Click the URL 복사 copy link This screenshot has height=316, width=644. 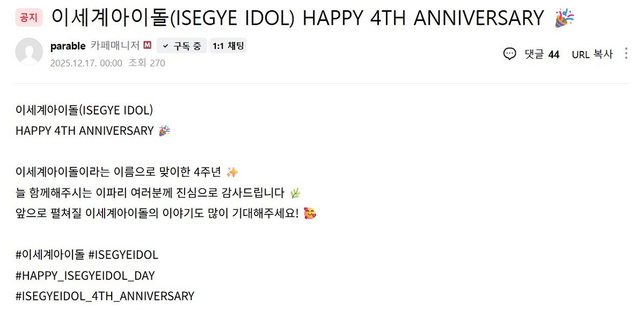click(x=592, y=54)
